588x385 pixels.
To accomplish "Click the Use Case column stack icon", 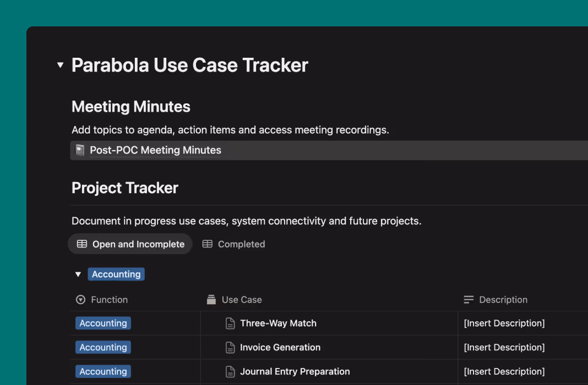I will click(x=211, y=300).
